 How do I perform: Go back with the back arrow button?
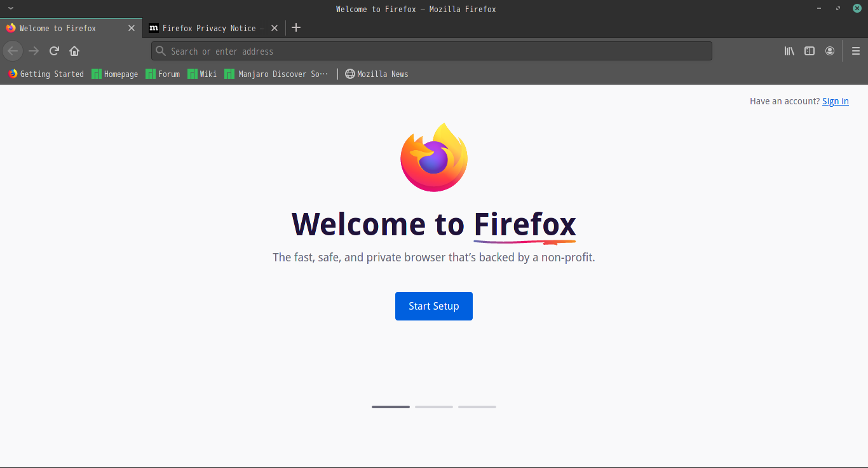13,51
